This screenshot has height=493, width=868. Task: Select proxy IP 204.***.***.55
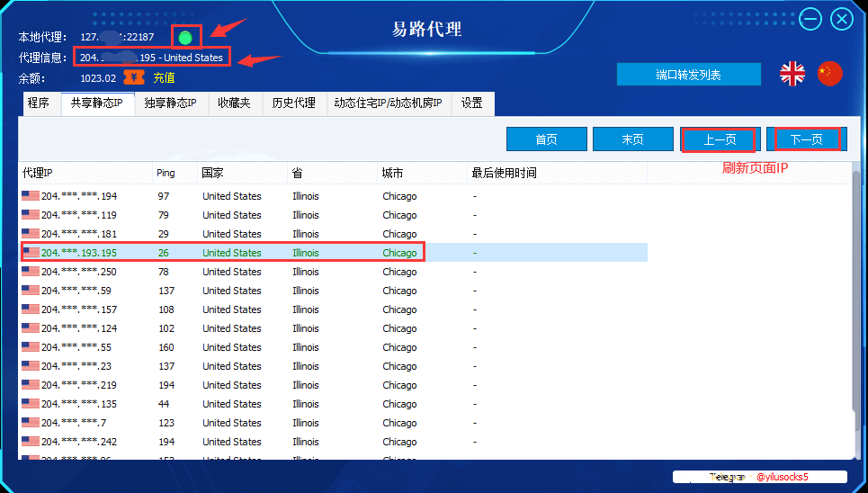pos(76,346)
